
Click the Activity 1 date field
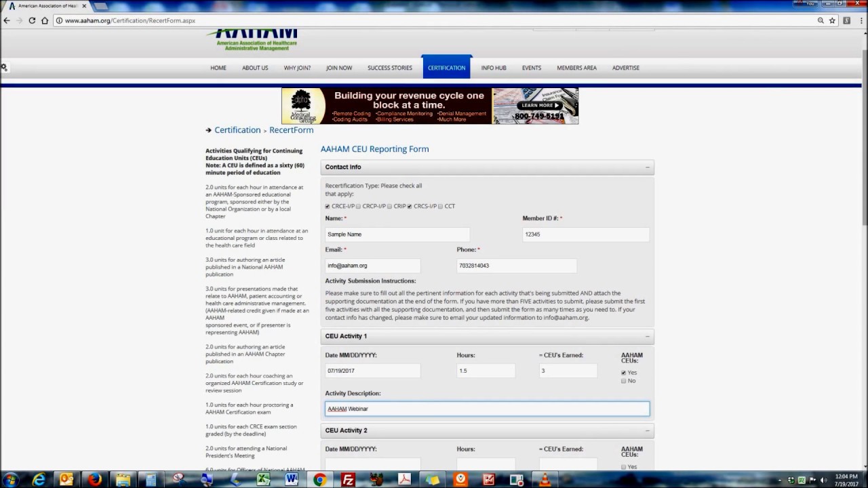coord(372,371)
